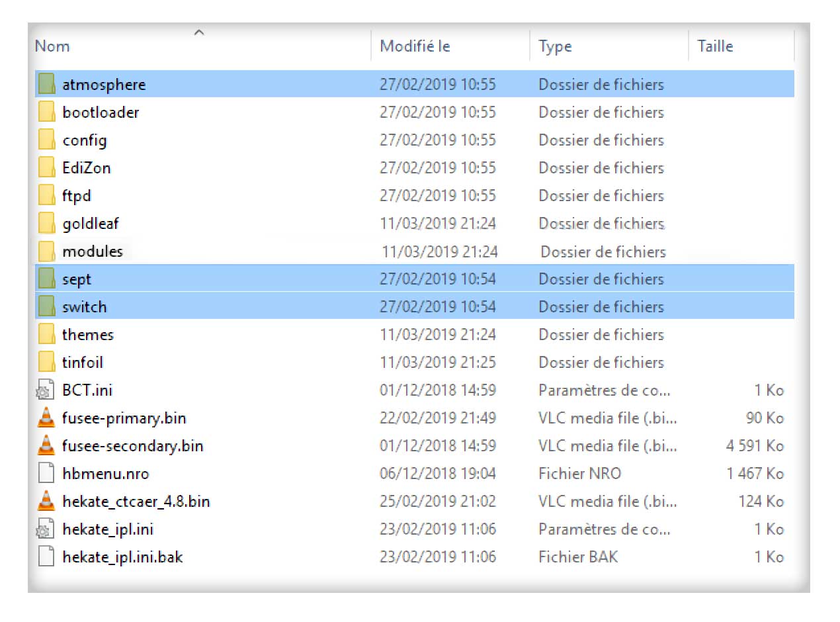Click the sept folder icon
Screen dimensions: 840x622
pos(46,279)
